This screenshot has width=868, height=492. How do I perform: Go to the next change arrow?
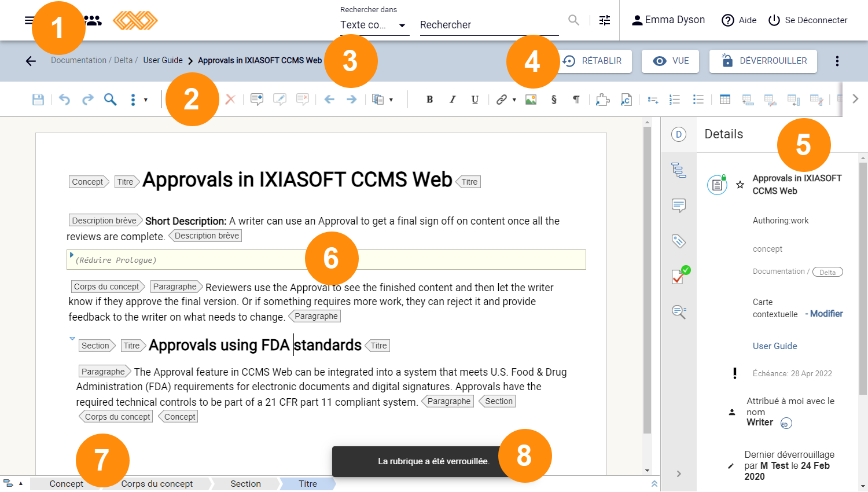(x=351, y=100)
